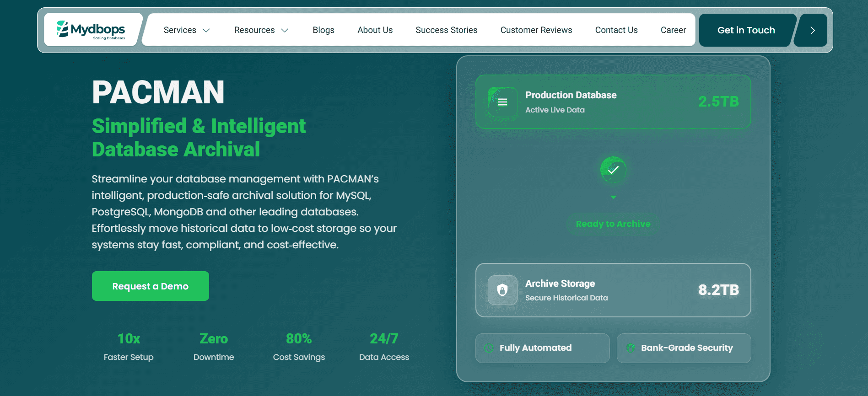Click the Ready to Archive pill
Image resolution: width=868 pixels, height=396 pixels.
613,224
